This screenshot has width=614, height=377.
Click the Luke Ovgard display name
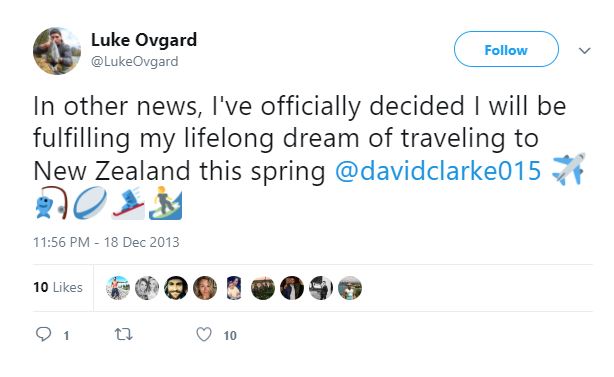(144, 40)
